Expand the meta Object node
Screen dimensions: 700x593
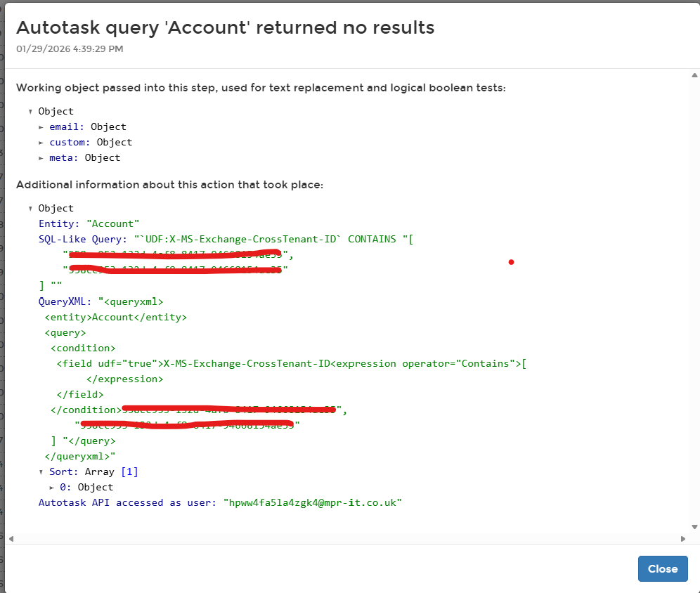(41, 158)
